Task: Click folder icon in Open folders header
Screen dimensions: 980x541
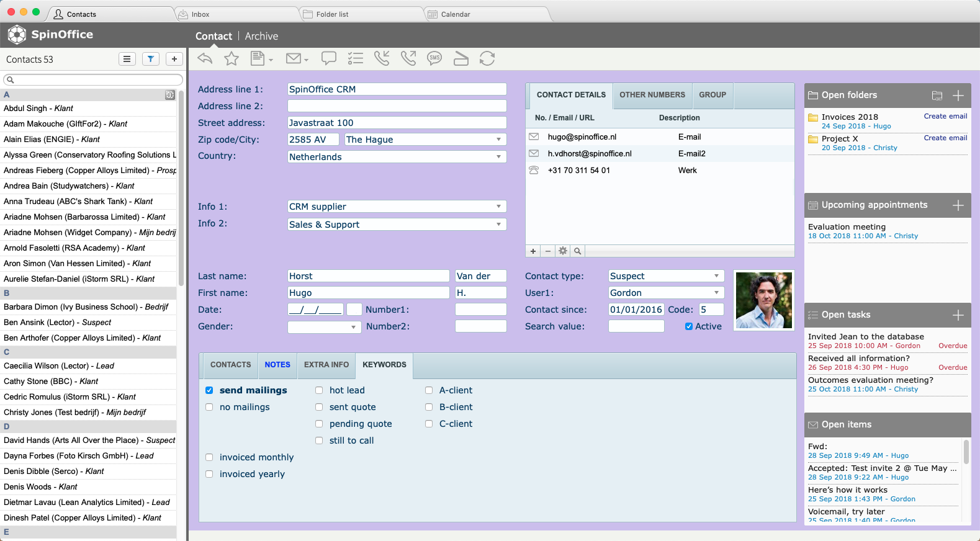Action: [937, 96]
